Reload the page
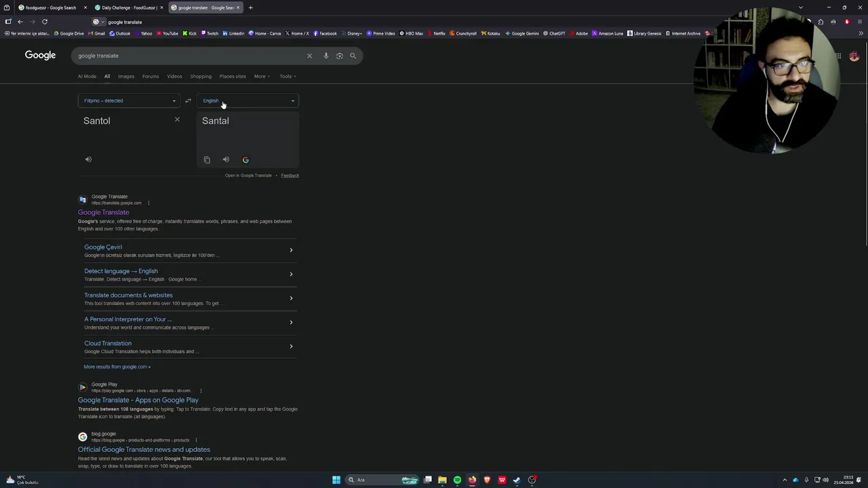Viewport: 868px width, 488px height. [x=45, y=22]
